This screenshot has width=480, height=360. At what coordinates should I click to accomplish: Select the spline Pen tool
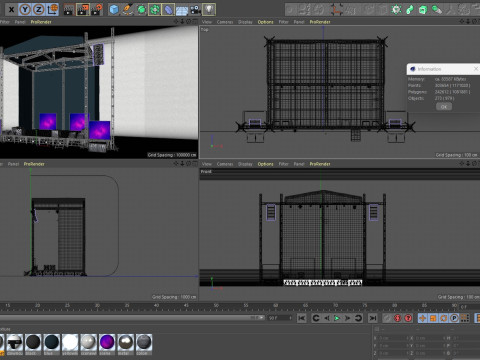tap(128, 10)
